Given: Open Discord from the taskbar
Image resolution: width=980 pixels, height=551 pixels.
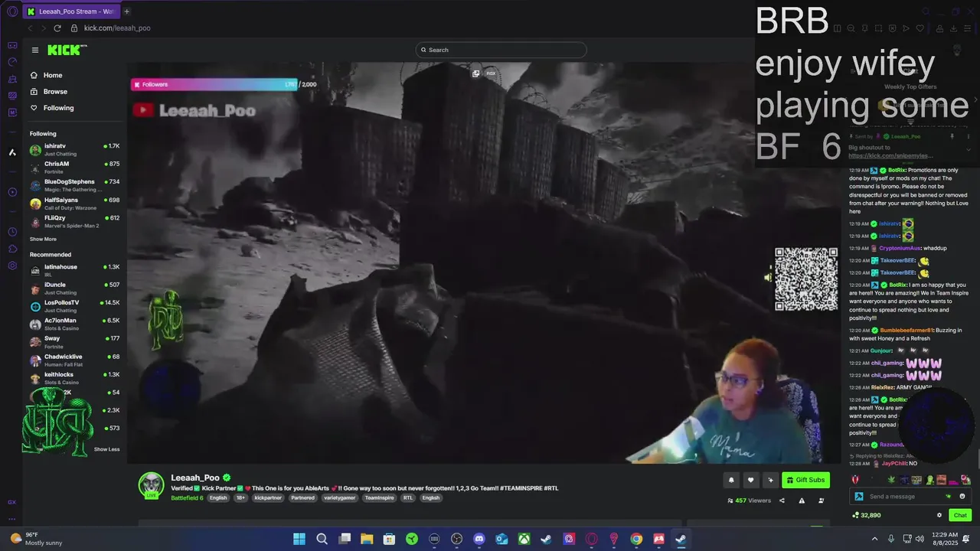Looking at the screenshot, I should pyautogui.click(x=479, y=539).
